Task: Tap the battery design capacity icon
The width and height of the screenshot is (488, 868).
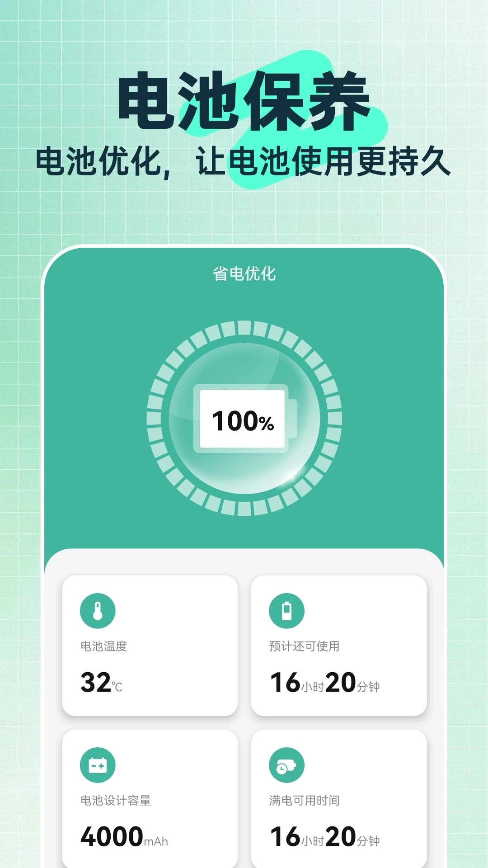Action: [98, 765]
